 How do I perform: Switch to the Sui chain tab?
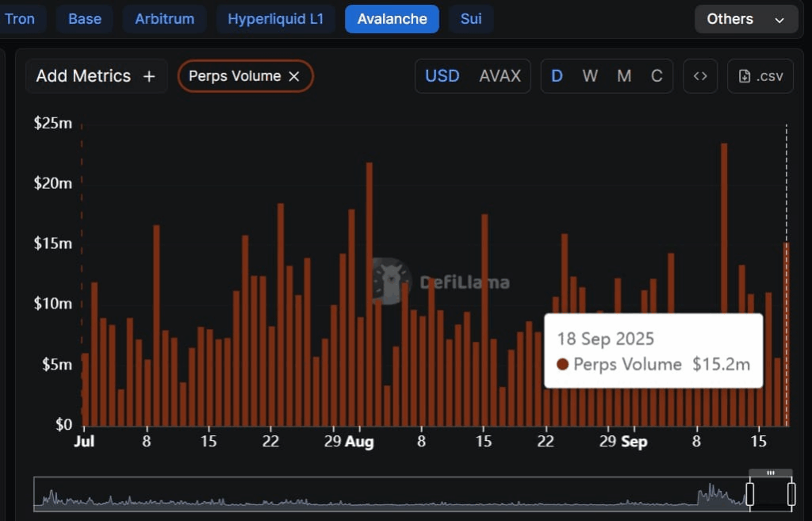pyautogui.click(x=471, y=18)
